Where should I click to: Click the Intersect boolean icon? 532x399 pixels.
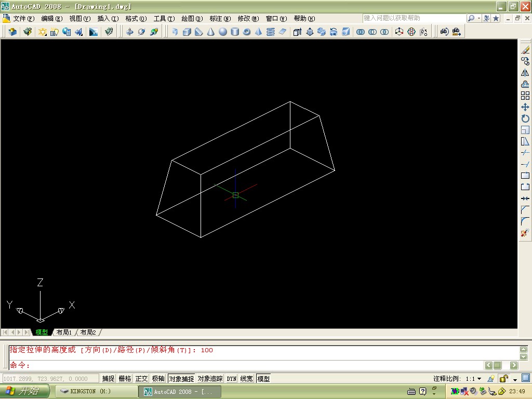(384, 32)
